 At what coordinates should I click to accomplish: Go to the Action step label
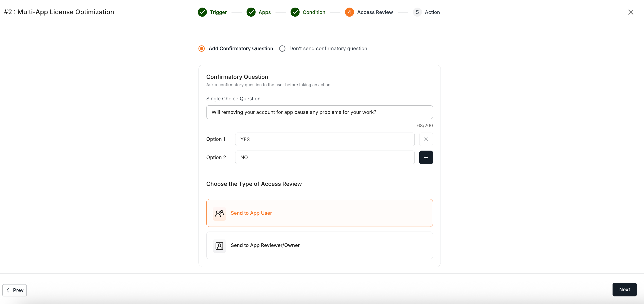coord(432,12)
